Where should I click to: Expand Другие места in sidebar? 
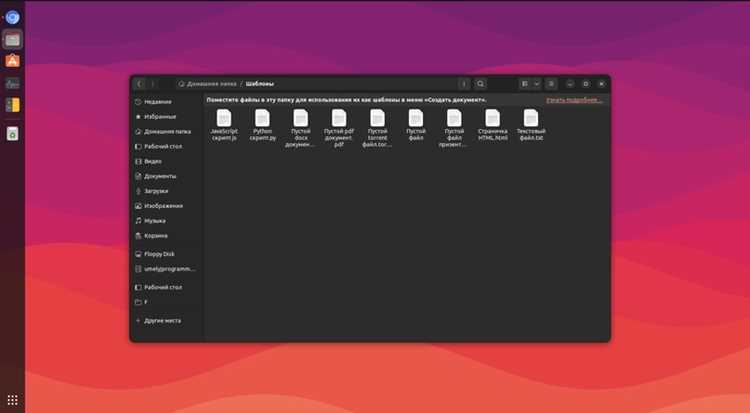point(158,321)
